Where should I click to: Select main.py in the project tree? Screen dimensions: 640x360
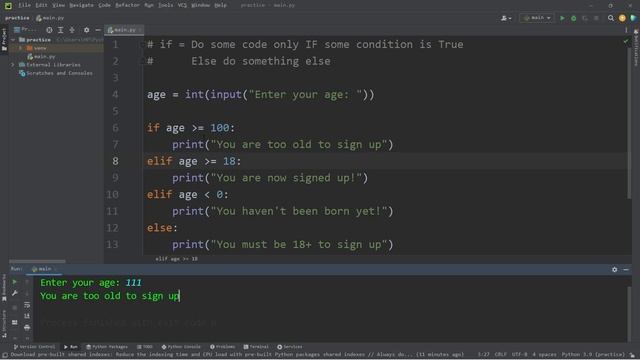point(41,57)
